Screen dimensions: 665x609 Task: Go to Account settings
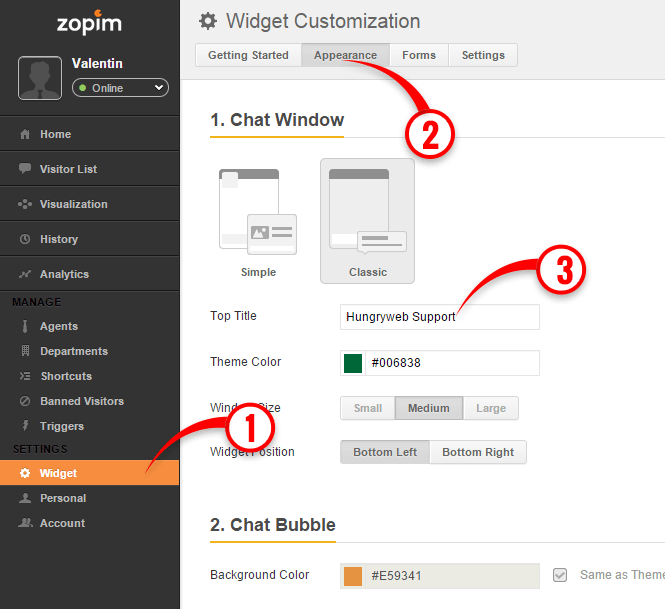point(62,523)
